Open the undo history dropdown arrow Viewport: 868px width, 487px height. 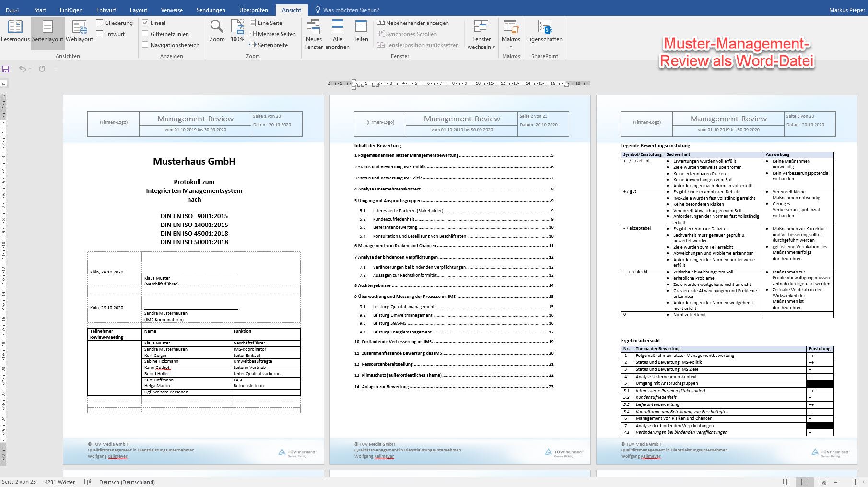[30, 69]
